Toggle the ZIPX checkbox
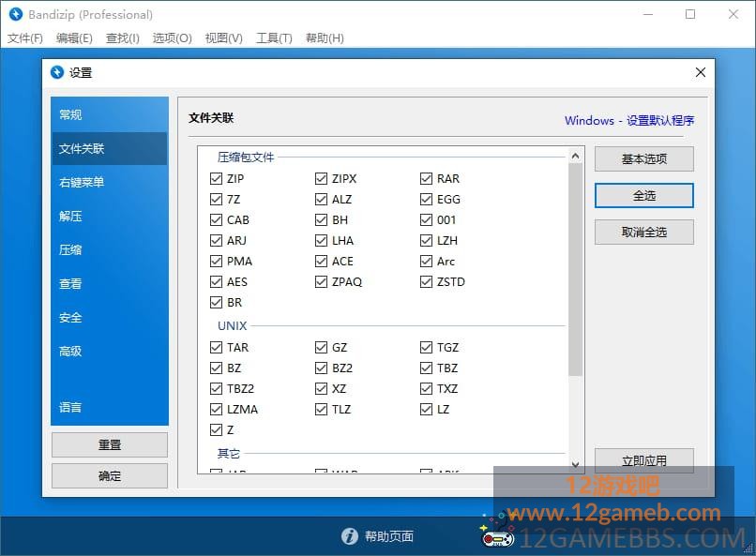This screenshot has height=556, width=756. [321, 179]
